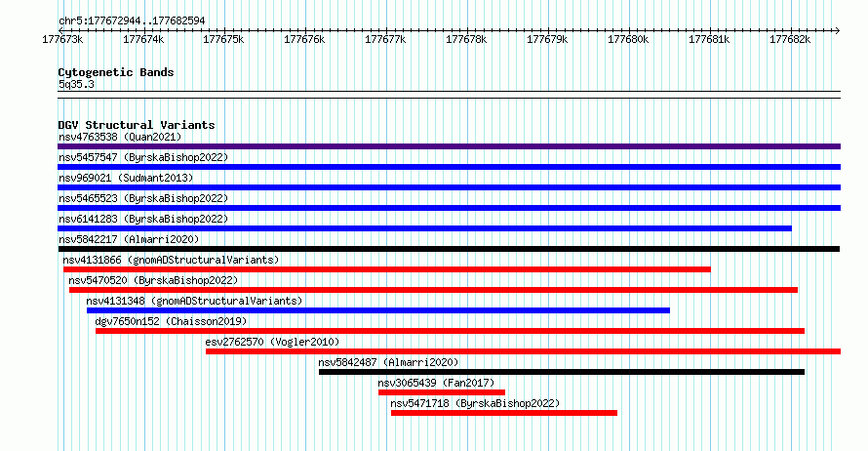Click the chr5:177672944..177682594 region label
Screen dimensions: 868x451
pyautogui.click(x=132, y=21)
